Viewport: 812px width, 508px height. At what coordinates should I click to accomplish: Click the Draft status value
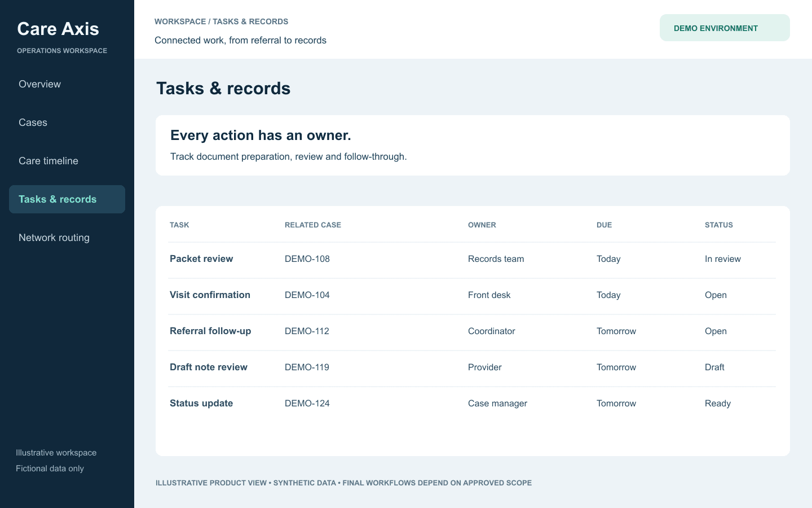coord(714,367)
